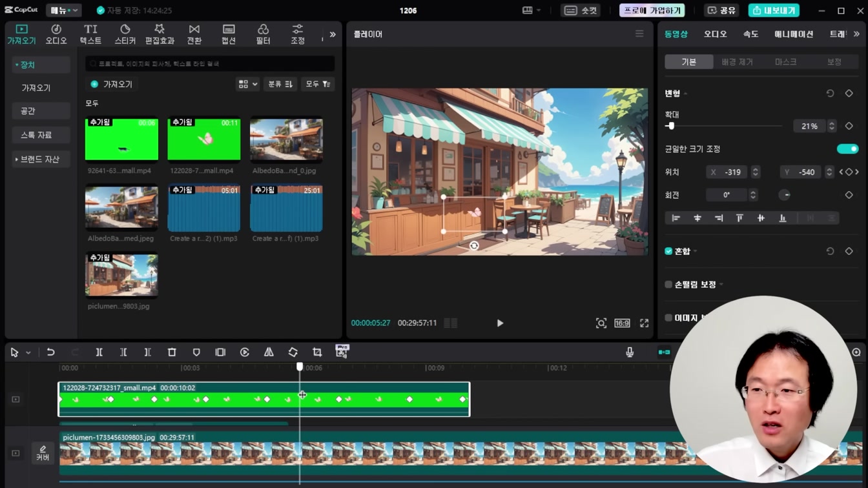868x488 pixels.
Task: Switch to the 속도 speed tab
Action: 750,34
